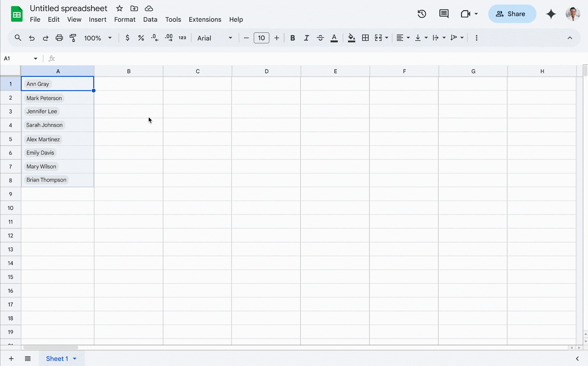Select column D header
This screenshot has height=366, width=588.
tap(266, 71)
